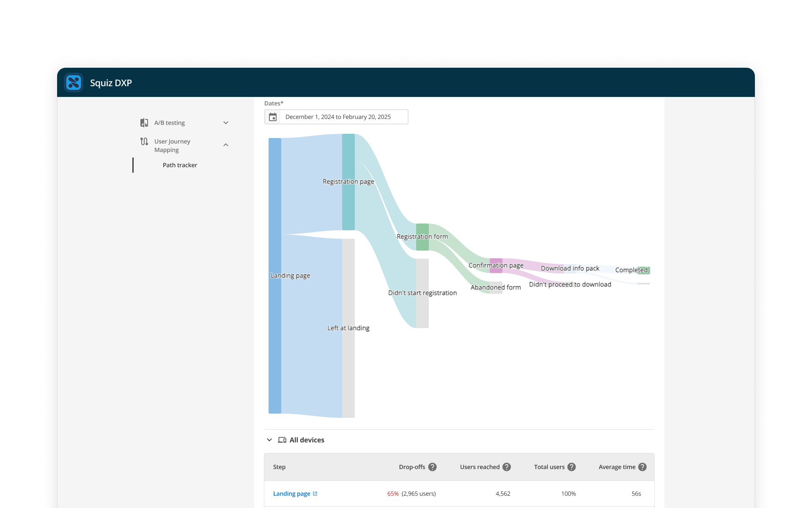Click the Total users header text
812x508 pixels.
[549, 467]
